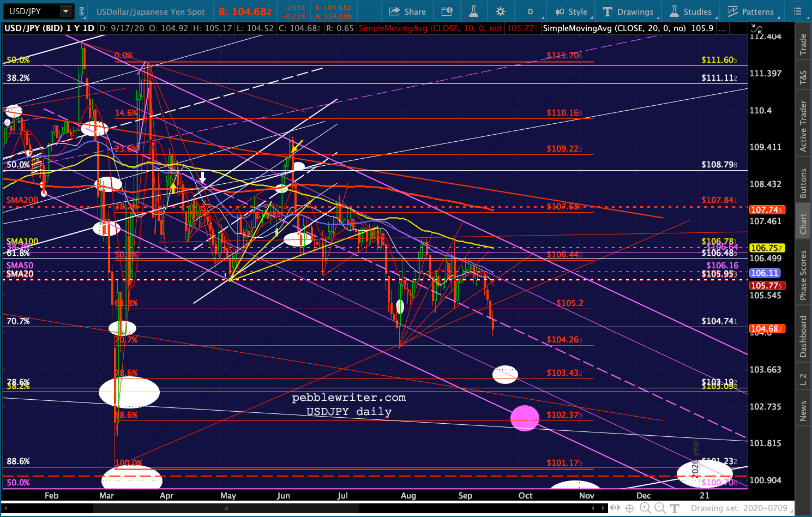Zoom in with the magnifier plus icon
Viewport: 812px width, 517px height.
click(x=645, y=508)
